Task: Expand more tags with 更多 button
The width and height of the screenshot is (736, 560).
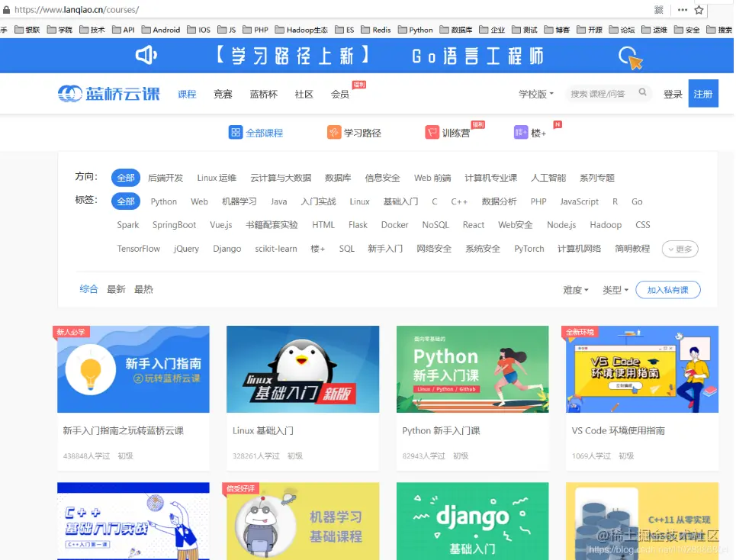Action: [x=680, y=249]
